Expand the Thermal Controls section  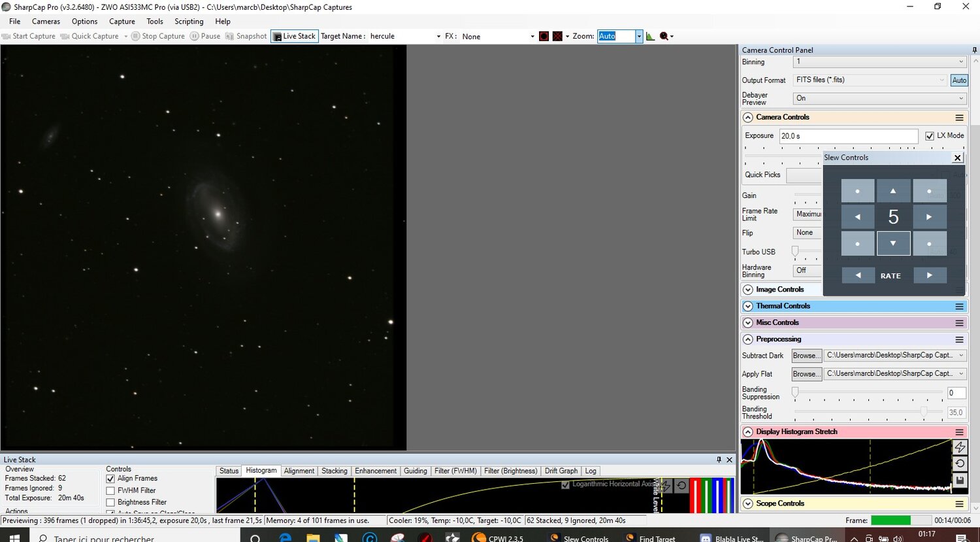click(x=747, y=306)
